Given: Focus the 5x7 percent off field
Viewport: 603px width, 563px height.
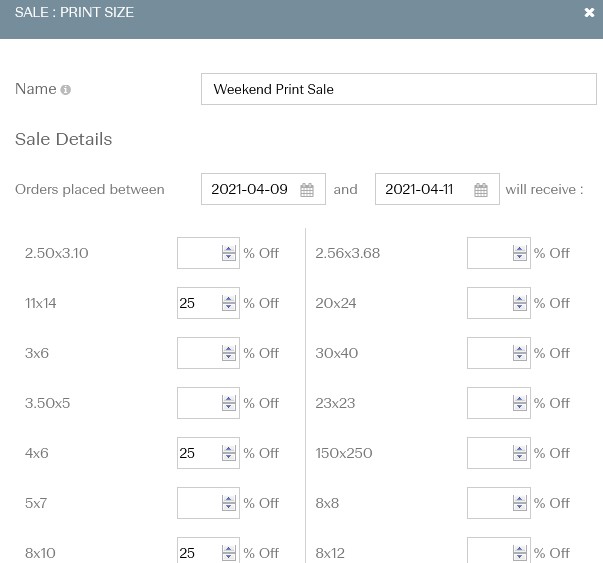Looking at the screenshot, I should click(x=208, y=503).
